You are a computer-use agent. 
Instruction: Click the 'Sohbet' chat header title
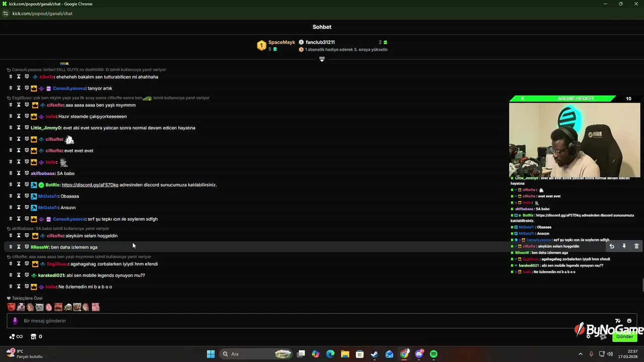(322, 27)
